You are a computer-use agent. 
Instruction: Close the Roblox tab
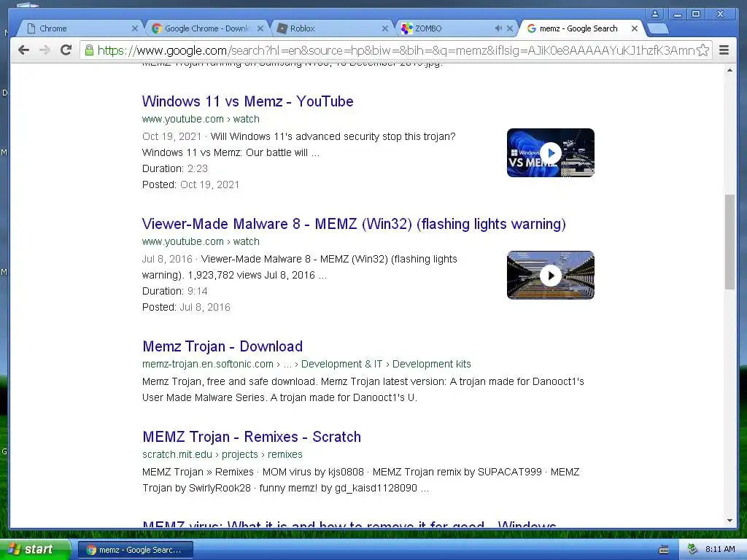385,28
